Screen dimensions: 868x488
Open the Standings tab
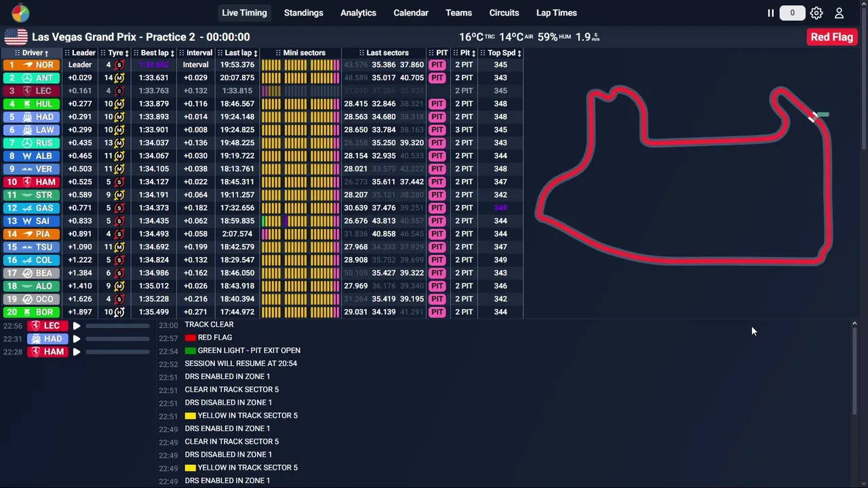pyautogui.click(x=303, y=13)
